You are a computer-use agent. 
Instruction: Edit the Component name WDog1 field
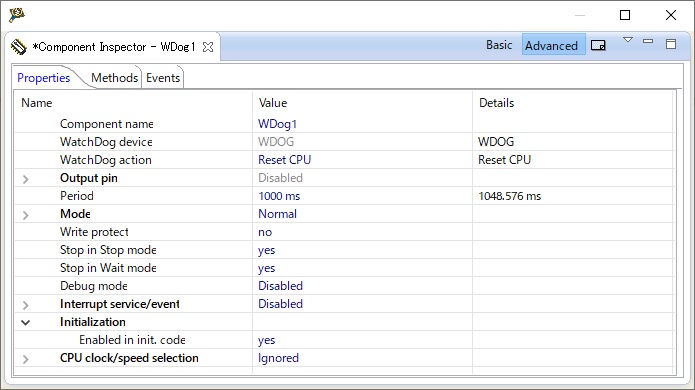362,124
